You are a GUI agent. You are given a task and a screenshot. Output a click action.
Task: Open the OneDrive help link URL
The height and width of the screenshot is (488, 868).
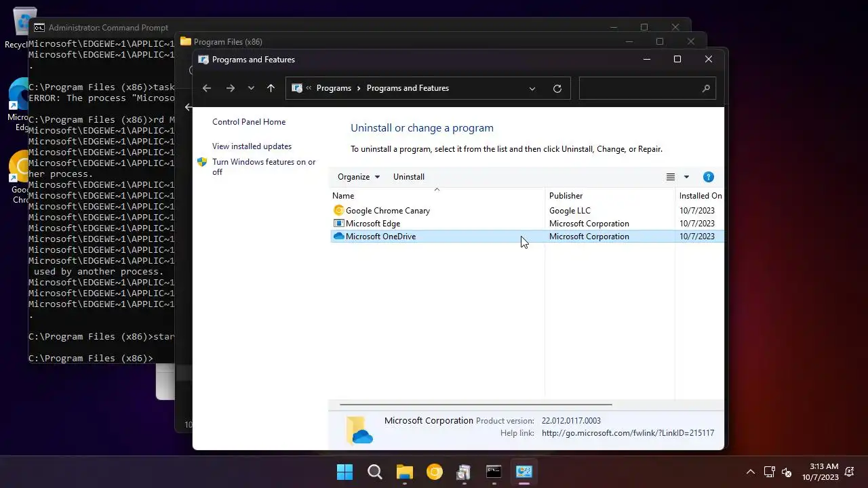click(628, 433)
